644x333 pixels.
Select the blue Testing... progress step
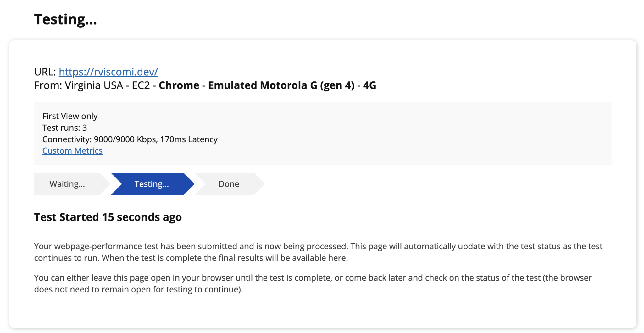click(x=152, y=184)
